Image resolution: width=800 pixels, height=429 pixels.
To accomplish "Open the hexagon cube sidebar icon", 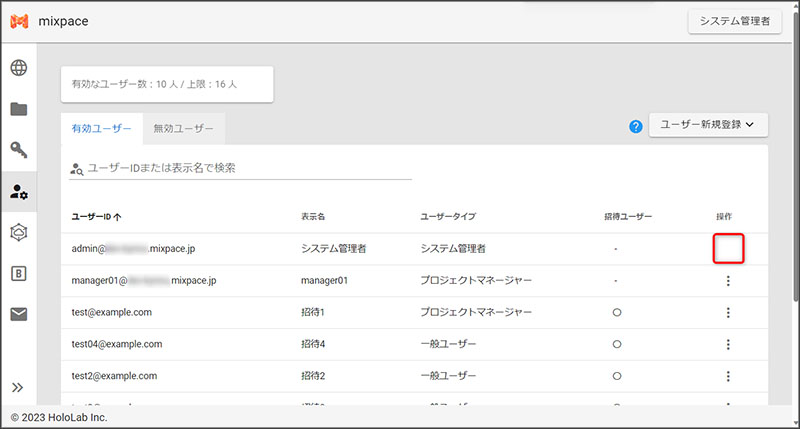I will 18,232.
